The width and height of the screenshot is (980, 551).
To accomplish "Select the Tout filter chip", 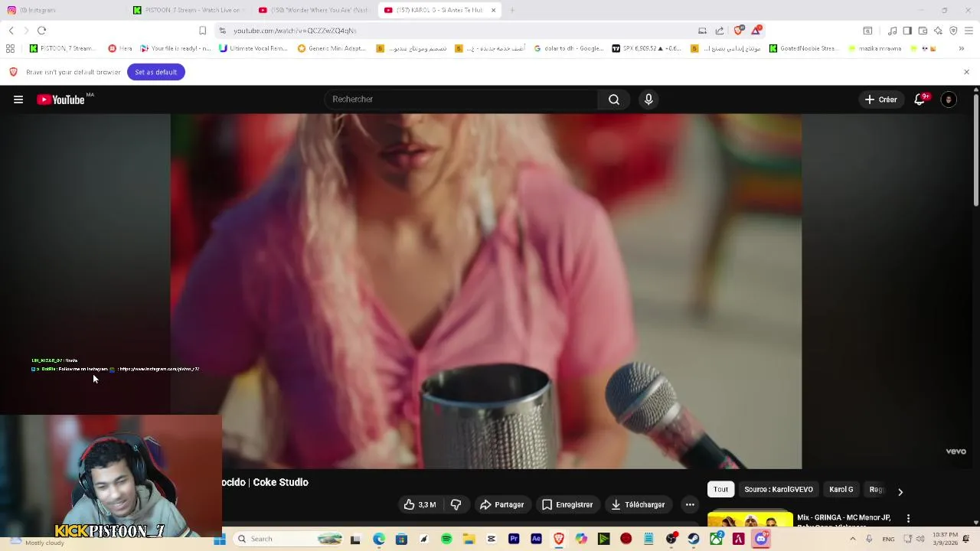I will pos(720,489).
